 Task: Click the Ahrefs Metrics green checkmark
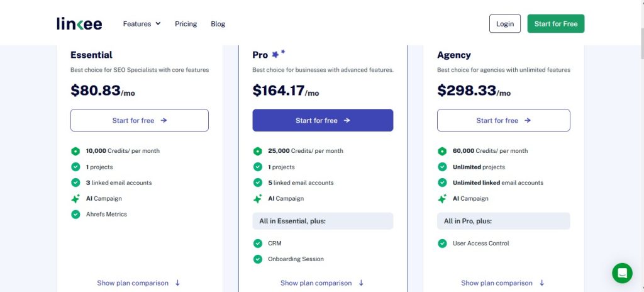point(75,215)
